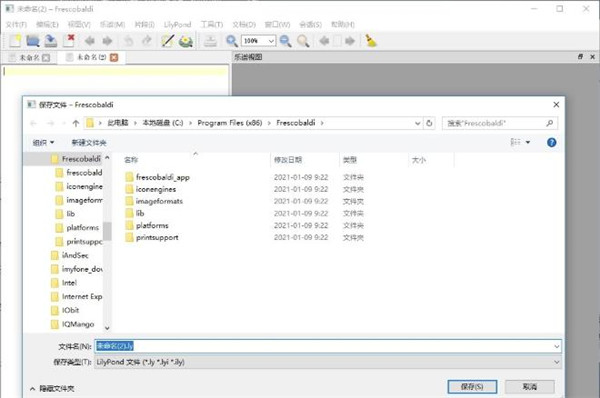This screenshot has height=398, width=600.
Task: Refresh the dialog folder listing
Action: (429, 123)
